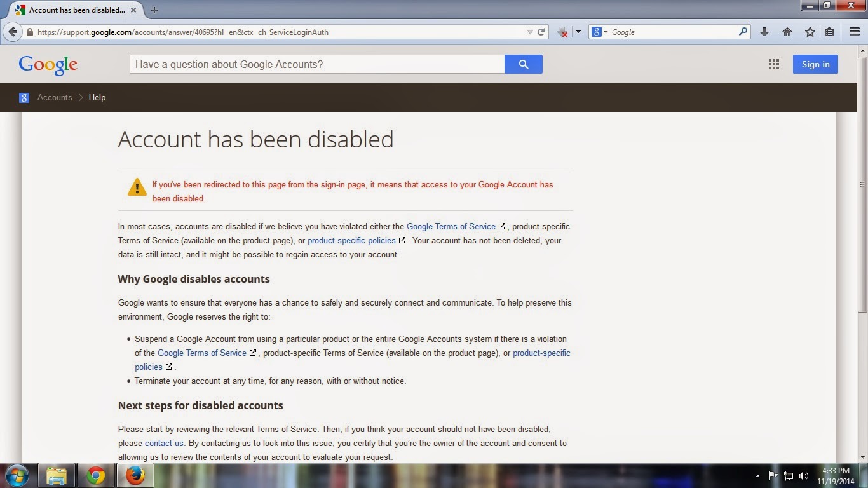Click the blue Google 'g' icon beside Accounts

pyautogui.click(x=24, y=98)
